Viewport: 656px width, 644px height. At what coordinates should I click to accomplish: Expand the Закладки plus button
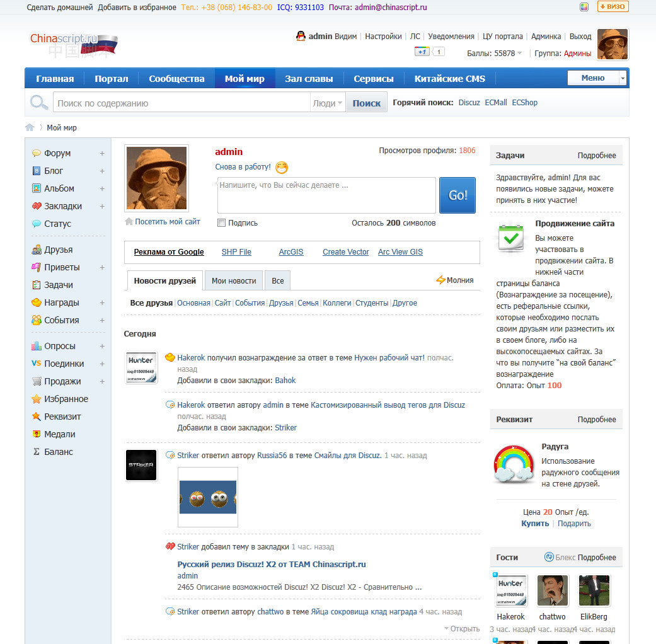point(102,206)
